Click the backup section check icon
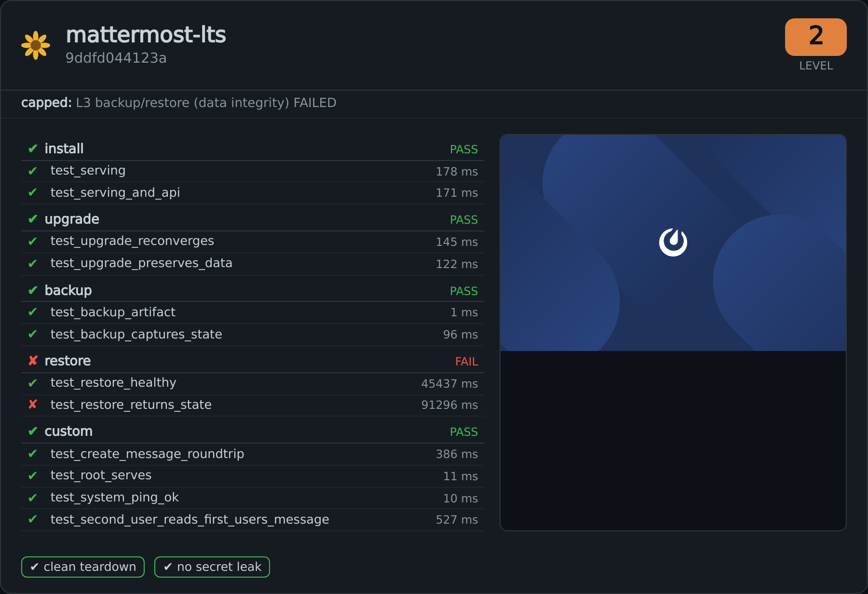868x594 pixels. tap(33, 290)
